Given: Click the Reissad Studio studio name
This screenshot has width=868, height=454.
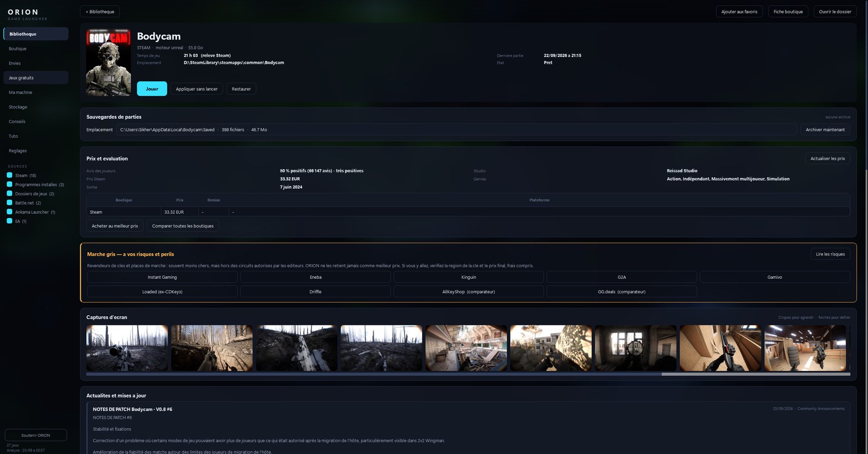Looking at the screenshot, I should [x=682, y=171].
